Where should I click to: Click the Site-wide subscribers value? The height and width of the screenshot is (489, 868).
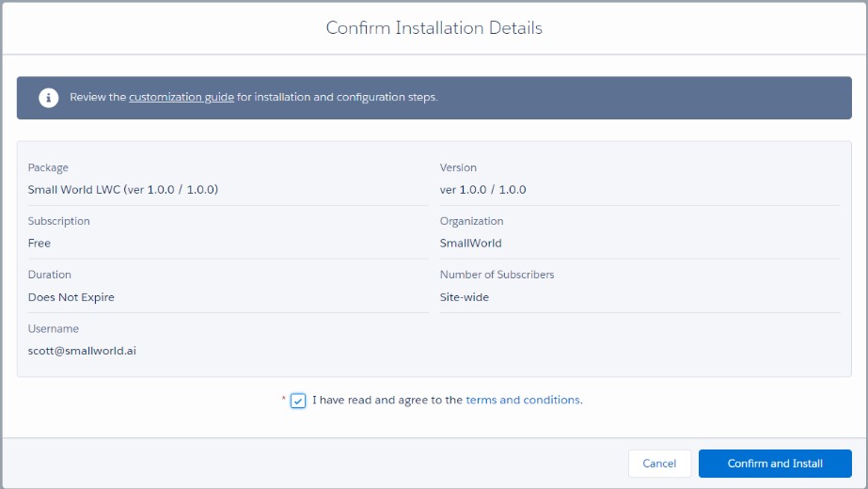tap(465, 297)
